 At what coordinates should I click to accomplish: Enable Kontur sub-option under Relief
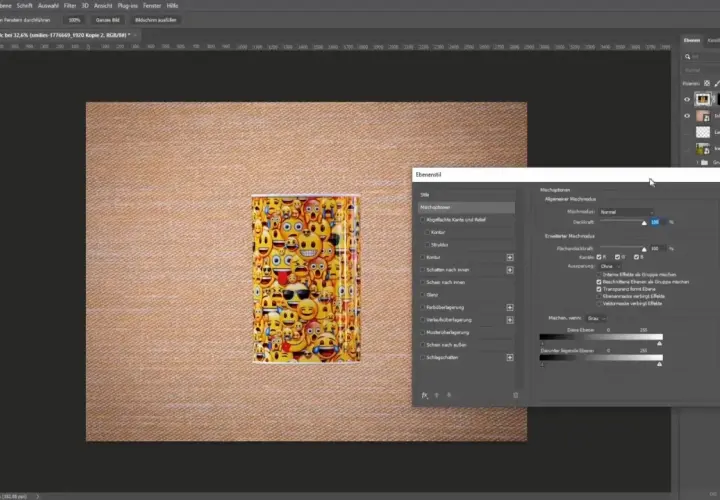(x=428, y=232)
